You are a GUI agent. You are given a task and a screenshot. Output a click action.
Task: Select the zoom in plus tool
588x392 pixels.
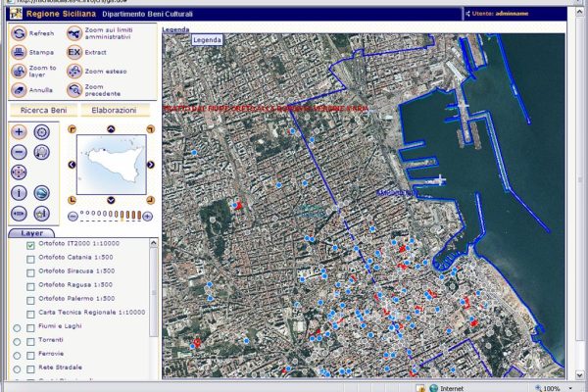[19, 131]
